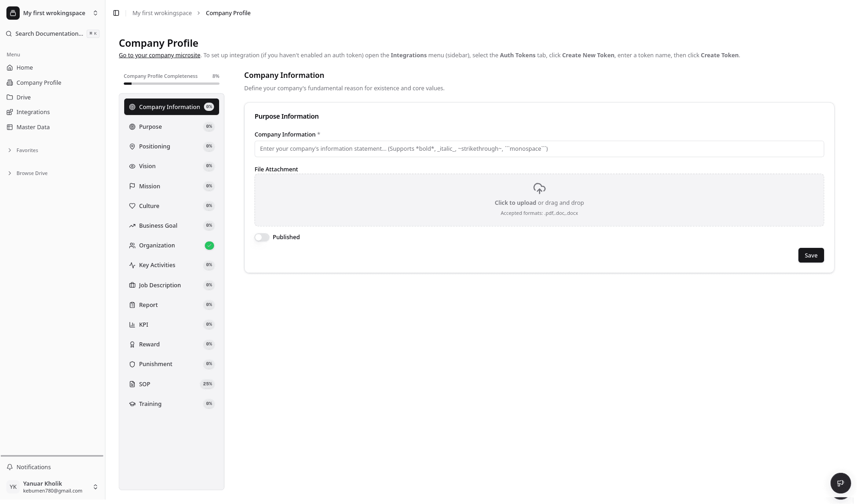Click the Punishment shield icon

pyautogui.click(x=132, y=364)
